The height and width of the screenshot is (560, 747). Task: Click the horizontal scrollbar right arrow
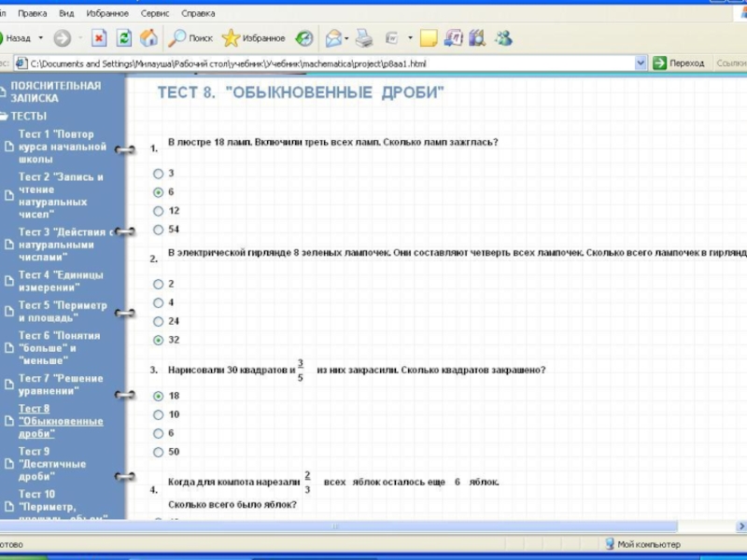click(740, 526)
